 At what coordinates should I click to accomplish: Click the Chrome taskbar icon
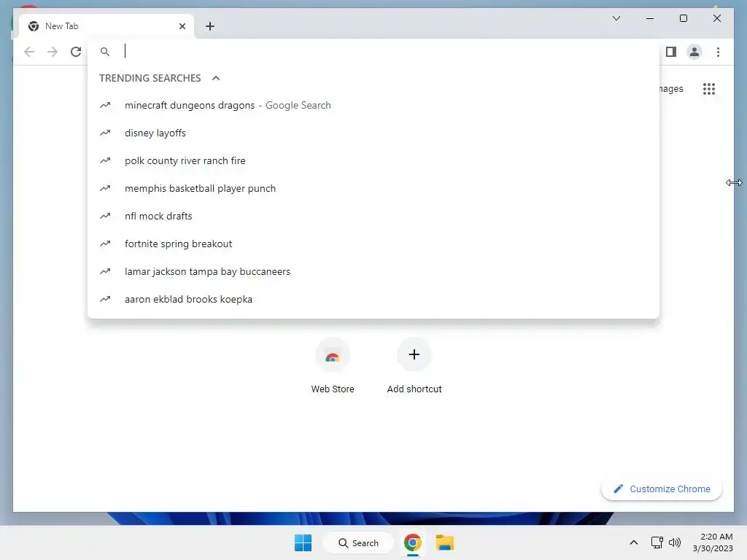point(413,542)
